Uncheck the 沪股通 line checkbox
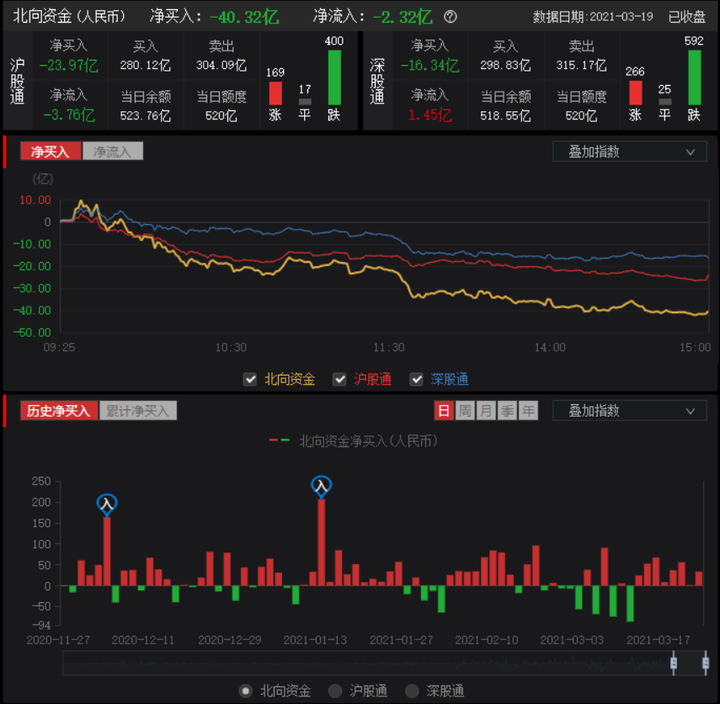The width and height of the screenshot is (720, 704). click(339, 379)
